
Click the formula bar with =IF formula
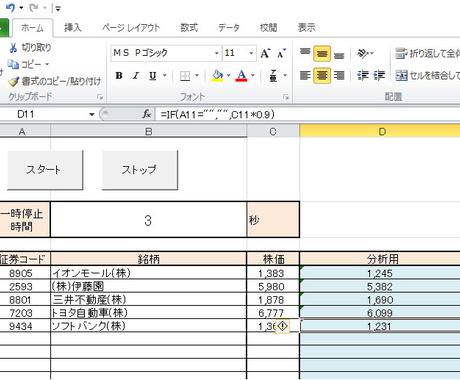tap(307, 114)
